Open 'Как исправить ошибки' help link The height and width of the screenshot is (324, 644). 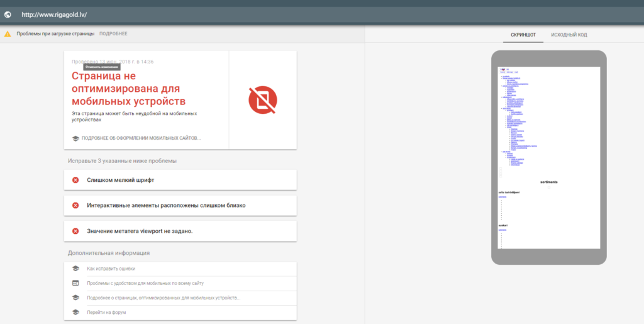(111, 269)
